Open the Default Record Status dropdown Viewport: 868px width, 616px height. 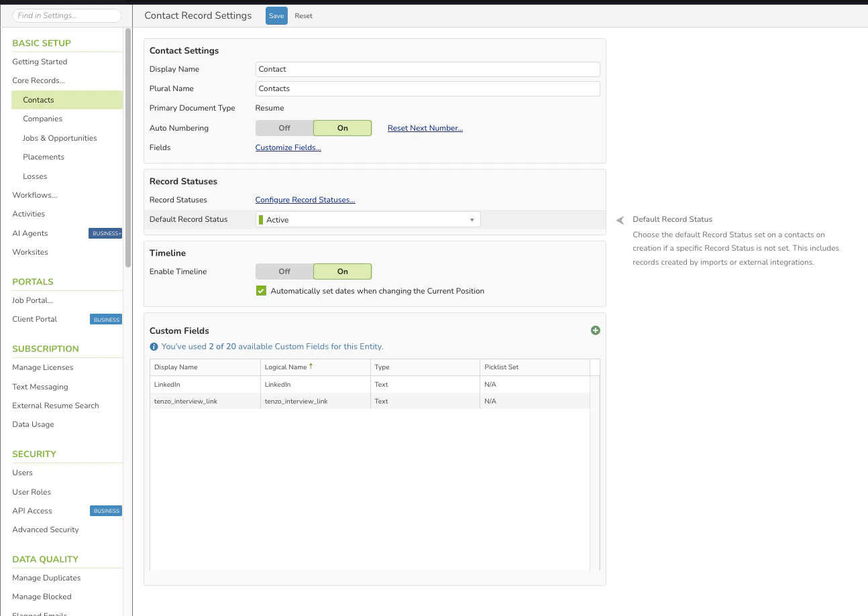point(472,219)
